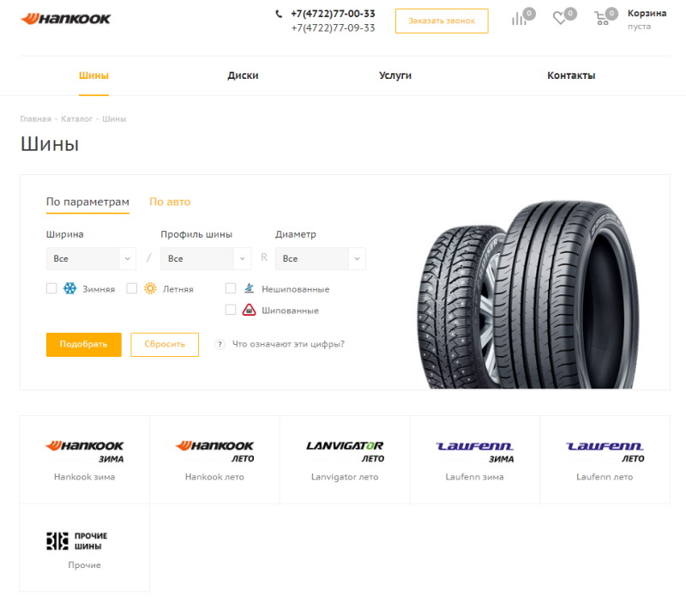
Task: Expand the Ширина width dropdown
Action: [91, 259]
